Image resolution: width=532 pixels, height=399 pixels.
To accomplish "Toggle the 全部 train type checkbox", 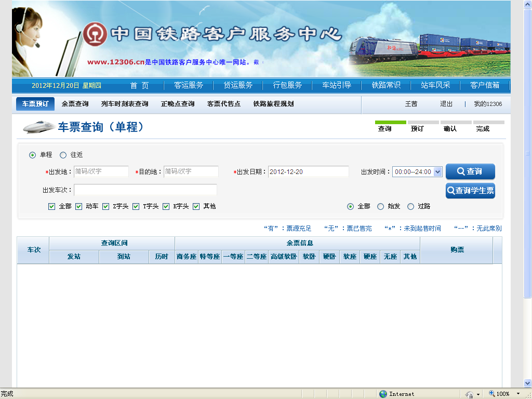I will coord(51,206).
